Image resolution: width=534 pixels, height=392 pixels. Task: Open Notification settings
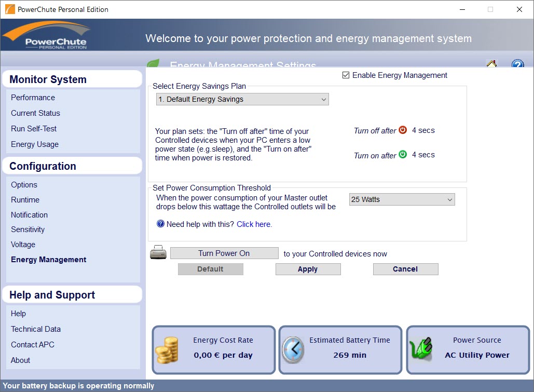(29, 215)
